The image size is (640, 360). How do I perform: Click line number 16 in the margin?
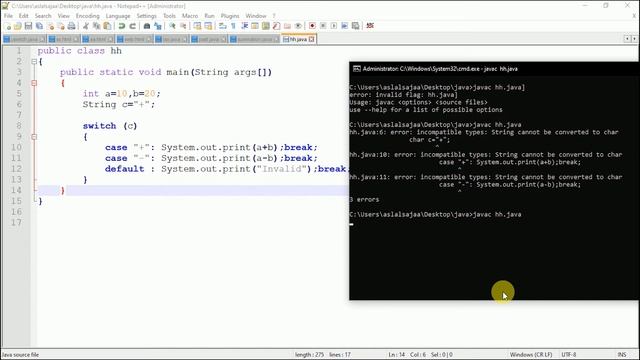click(x=16, y=212)
